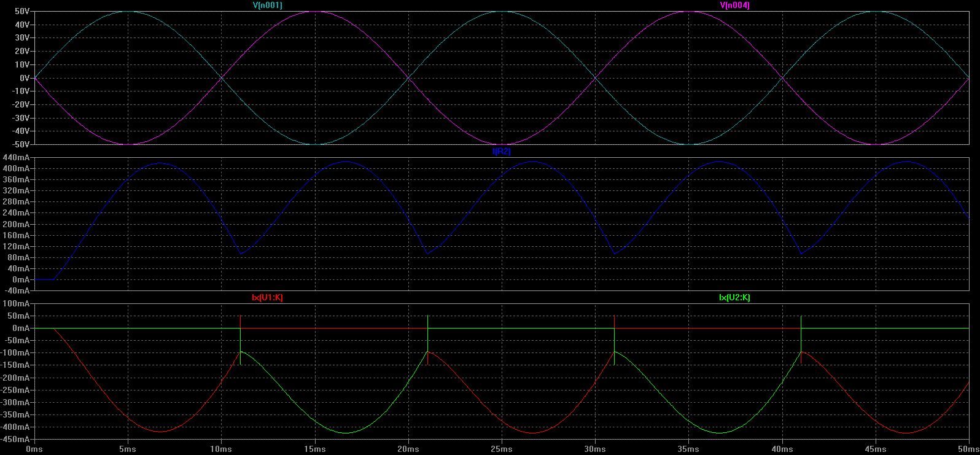Click the 50V tick on voltage axis
The image size is (980, 455).
point(21,12)
